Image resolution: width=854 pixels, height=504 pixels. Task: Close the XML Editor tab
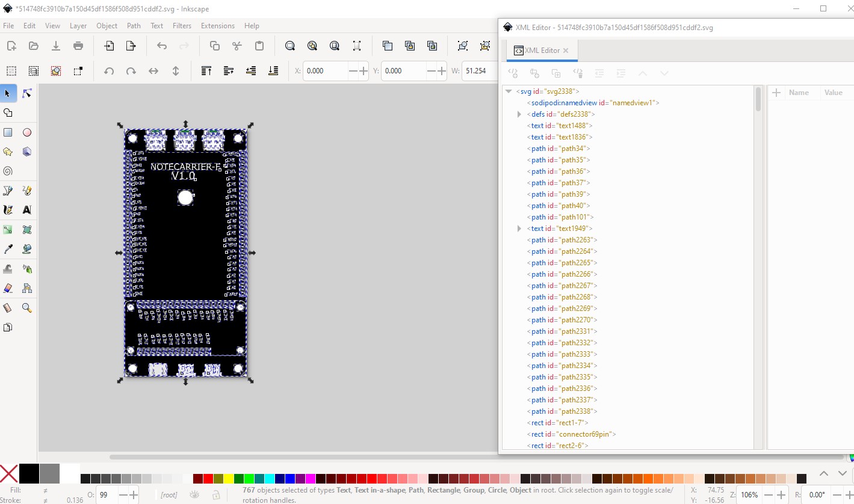click(566, 51)
